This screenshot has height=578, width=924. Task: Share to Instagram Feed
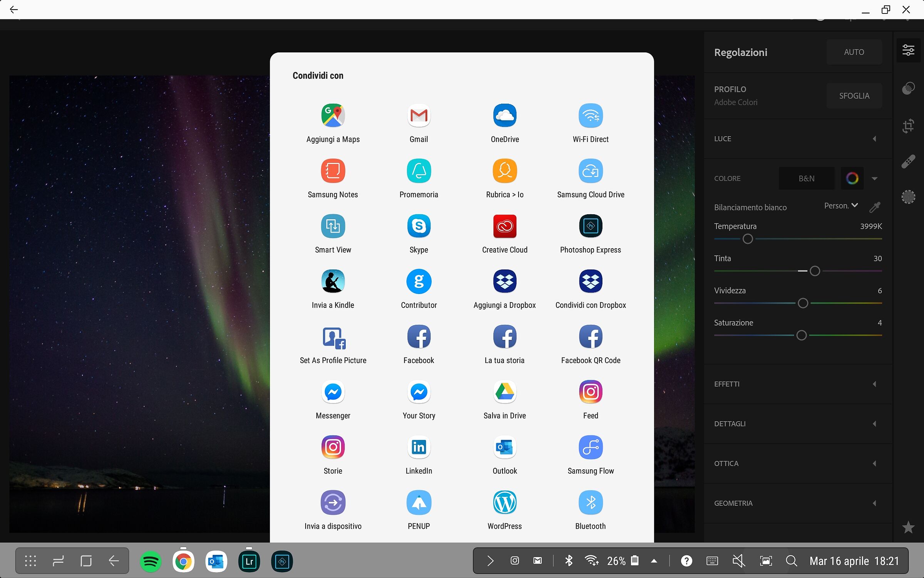590,392
